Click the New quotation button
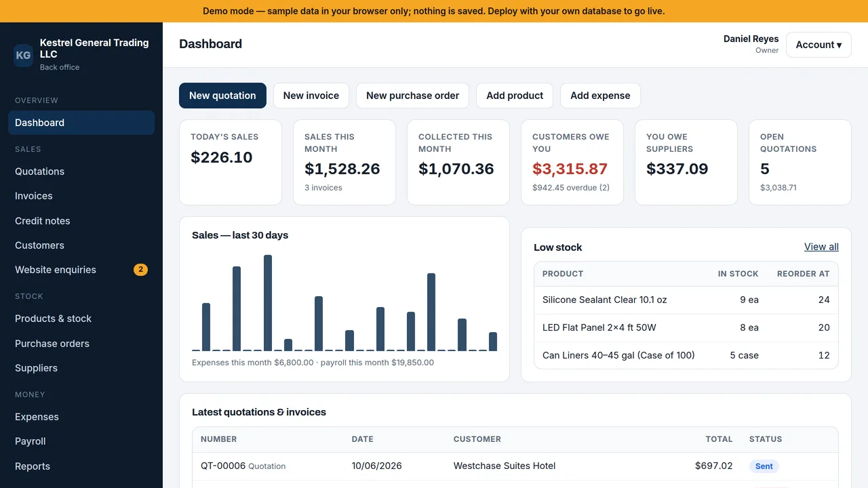This screenshot has width=868, height=488. [222, 96]
